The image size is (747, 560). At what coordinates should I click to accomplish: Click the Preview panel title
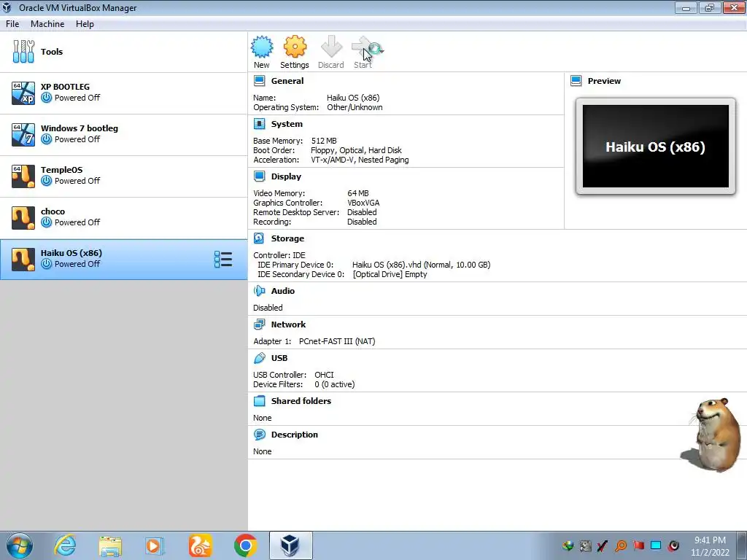604,81
